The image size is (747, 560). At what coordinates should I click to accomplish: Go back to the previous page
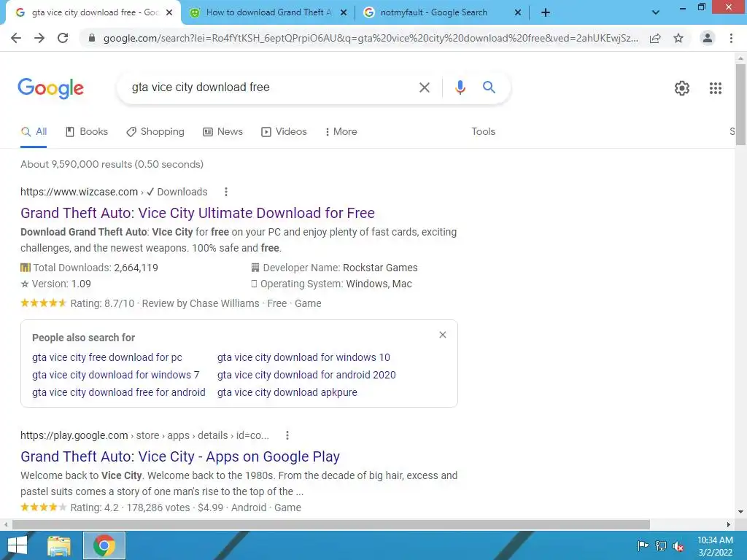point(16,38)
